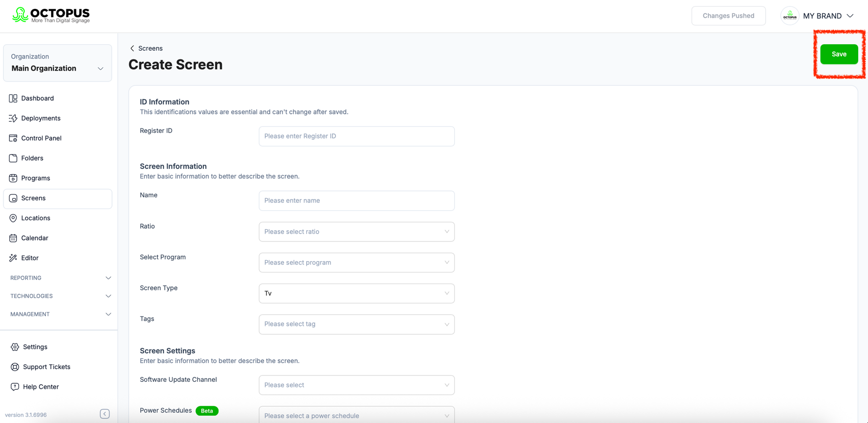Click the Name input field
Viewport: 868px width, 423px height.
[x=357, y=201]
